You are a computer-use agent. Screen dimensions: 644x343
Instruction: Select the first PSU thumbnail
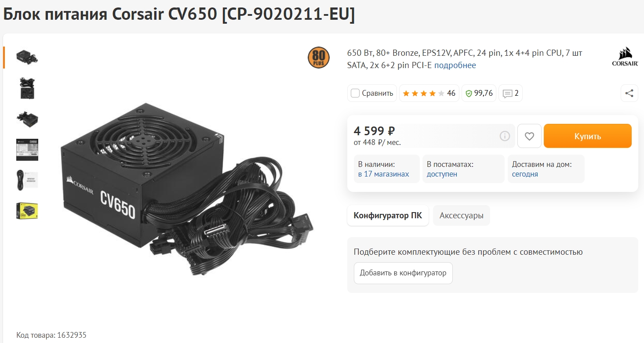pyautogui.click(x=27, y=57)
